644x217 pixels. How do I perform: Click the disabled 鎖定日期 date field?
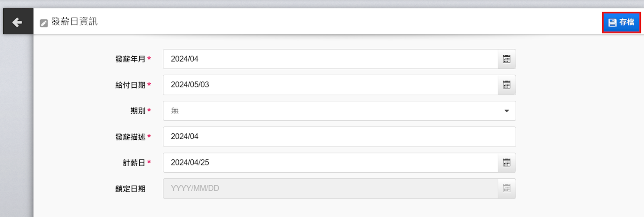pos(330,188)
